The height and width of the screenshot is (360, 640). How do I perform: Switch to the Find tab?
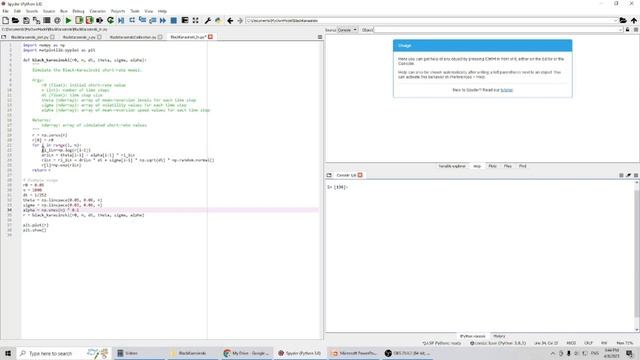(x=522, y=166)
